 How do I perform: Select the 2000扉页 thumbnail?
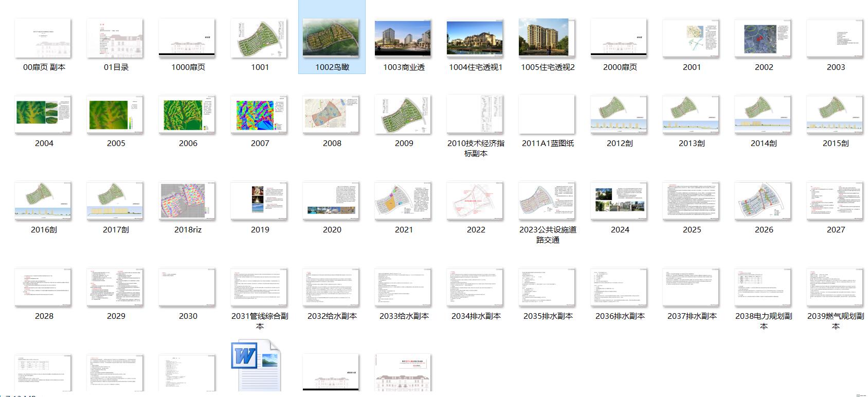pos(620,39)
